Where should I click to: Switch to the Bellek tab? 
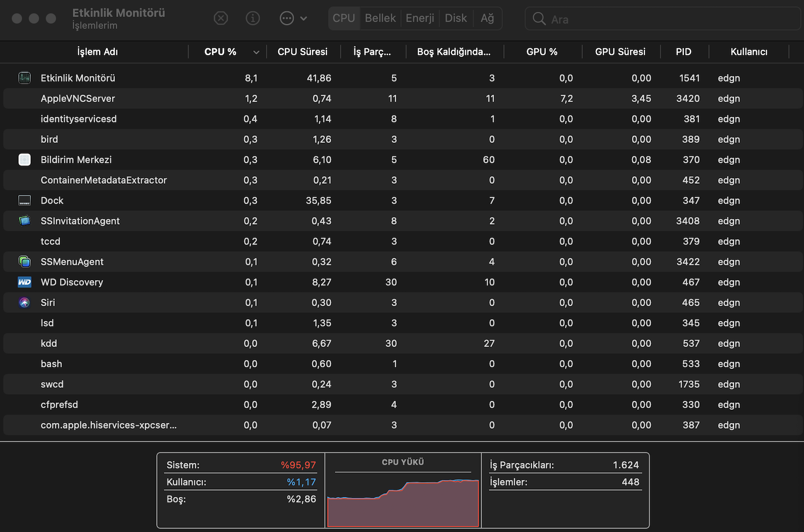380,18
